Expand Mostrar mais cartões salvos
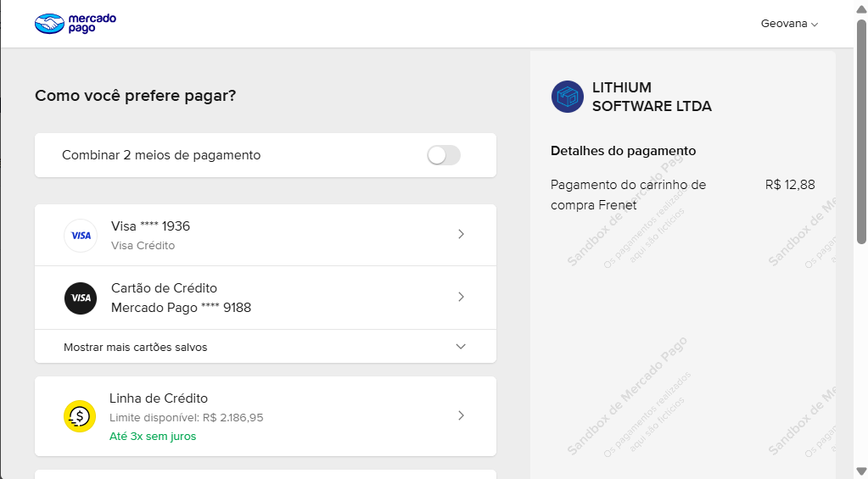 coord(136,347)
